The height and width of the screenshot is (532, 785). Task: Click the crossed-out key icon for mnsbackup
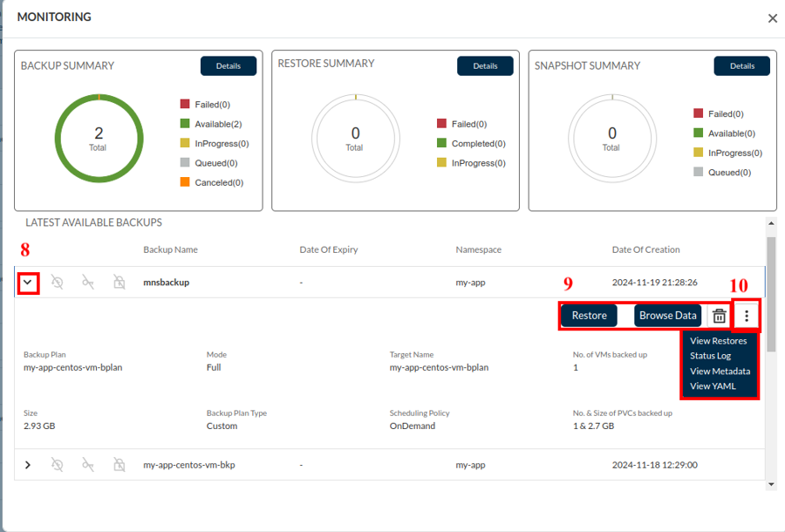[88, 283]
